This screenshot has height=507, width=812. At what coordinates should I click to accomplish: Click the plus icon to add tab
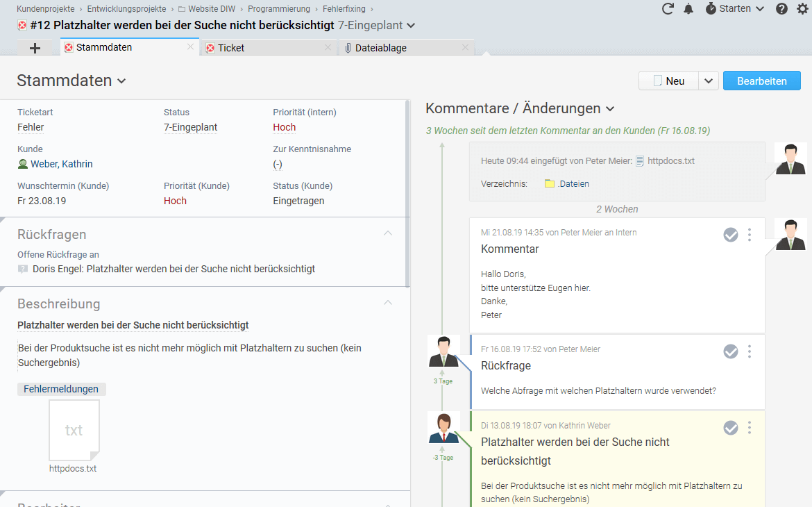35,48
